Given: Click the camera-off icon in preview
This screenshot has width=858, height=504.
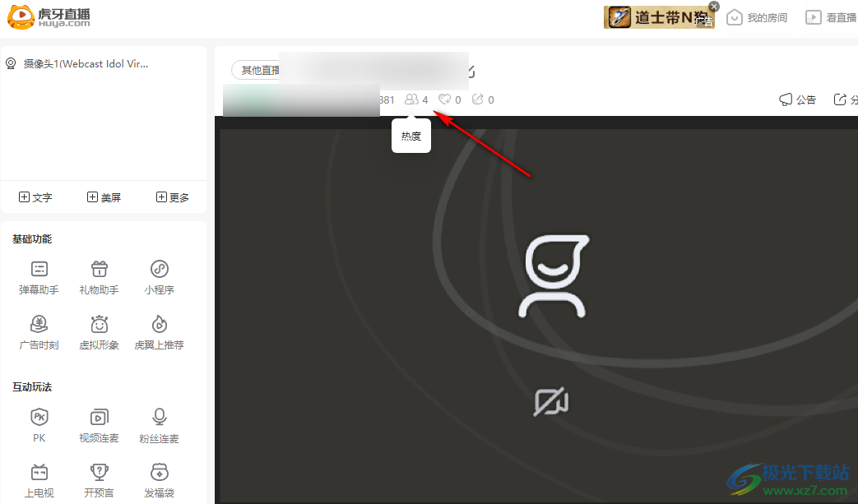Looking at the screenshot, I should (x=551, y=402).
